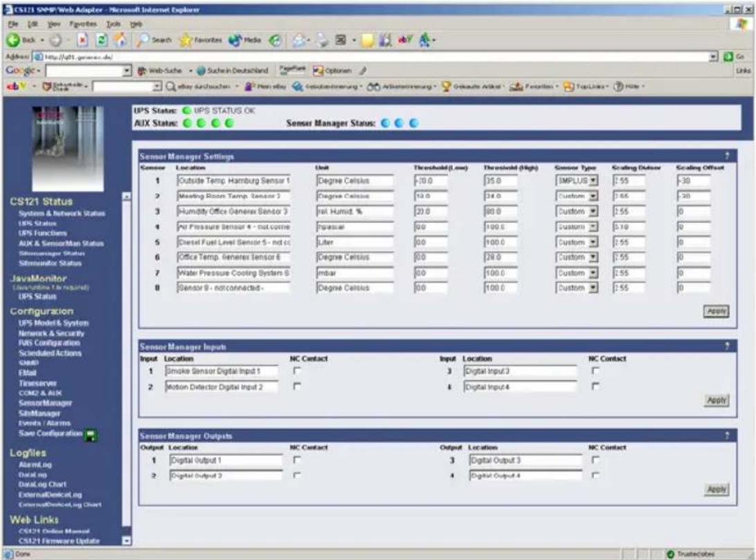
Task: Open AUX & SensorMan Status link
Action: tap(61, 244)
